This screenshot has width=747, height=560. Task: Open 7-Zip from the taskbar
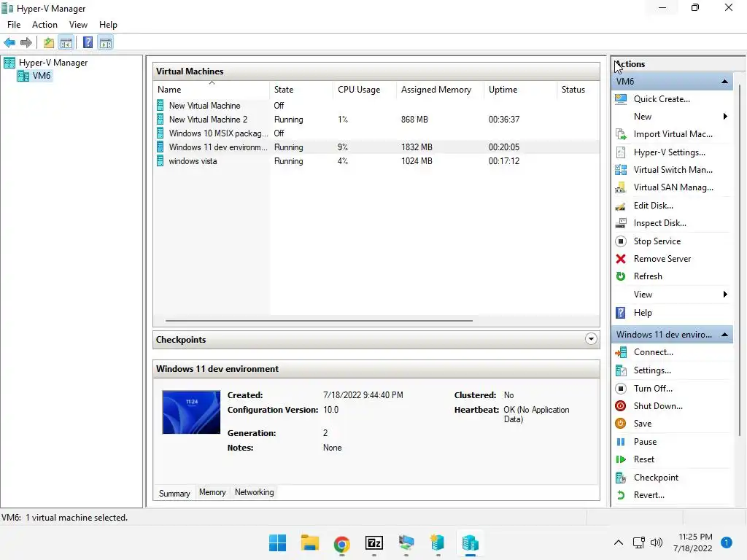pos(374,542)
